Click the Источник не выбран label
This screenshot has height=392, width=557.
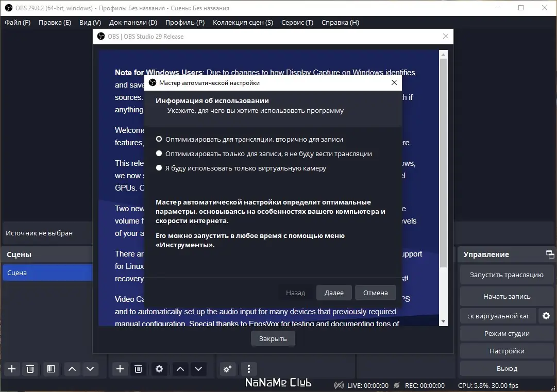pos(39,233)
